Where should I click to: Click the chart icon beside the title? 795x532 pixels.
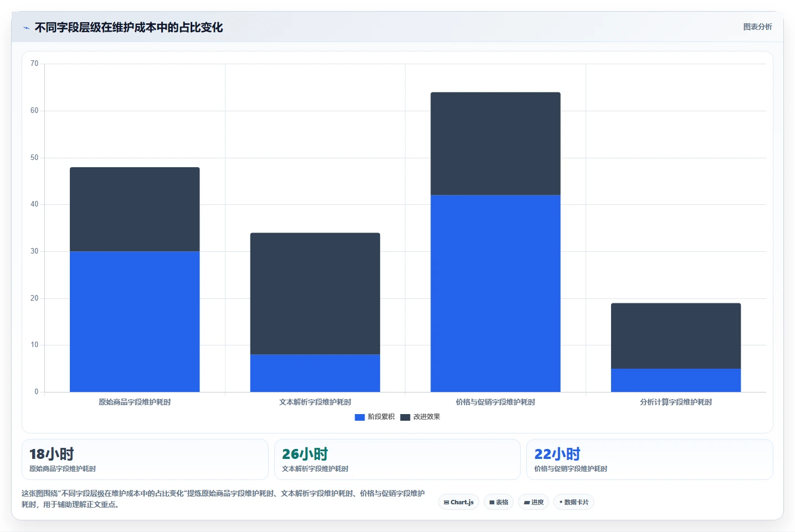(26, 28)
